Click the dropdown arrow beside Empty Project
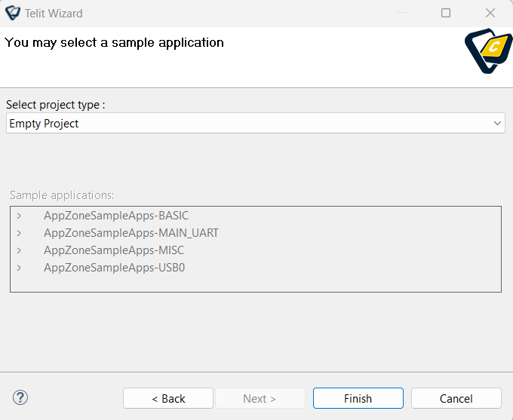The height and width of the screenshot is (420, 513). (497, 124)
